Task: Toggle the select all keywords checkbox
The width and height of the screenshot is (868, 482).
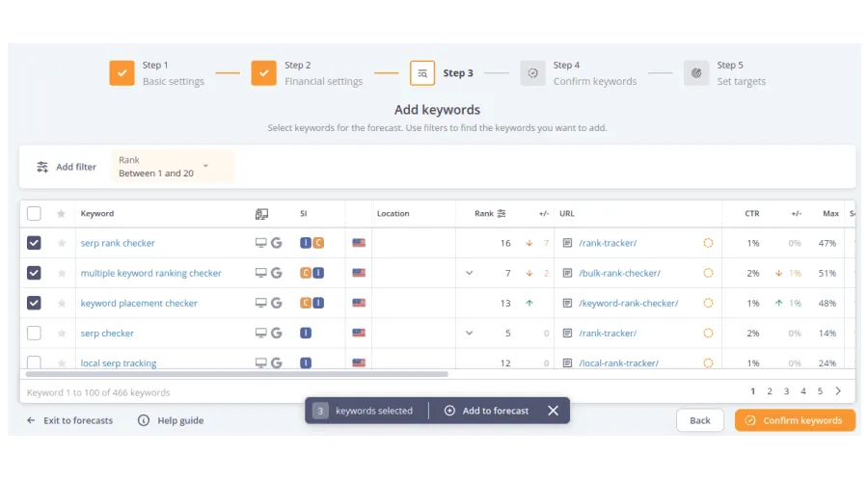Action: click(x=34, y=214)
